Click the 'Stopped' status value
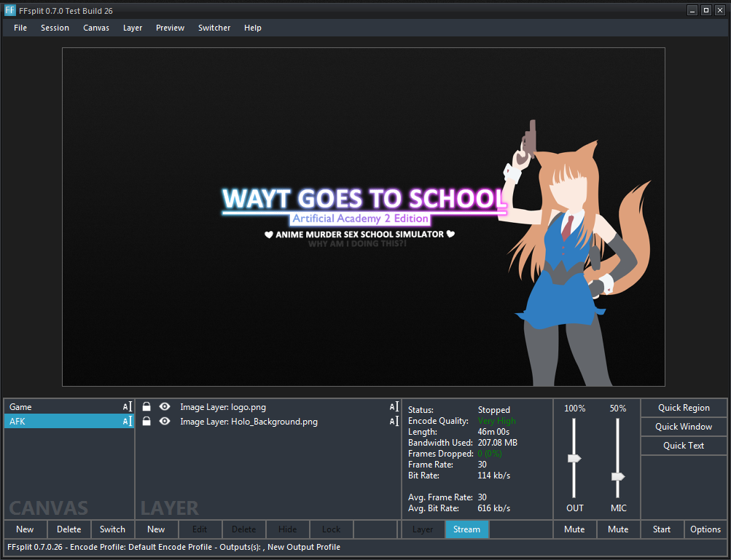This screenshot has height=560, width=731. (x=493, y=410)
